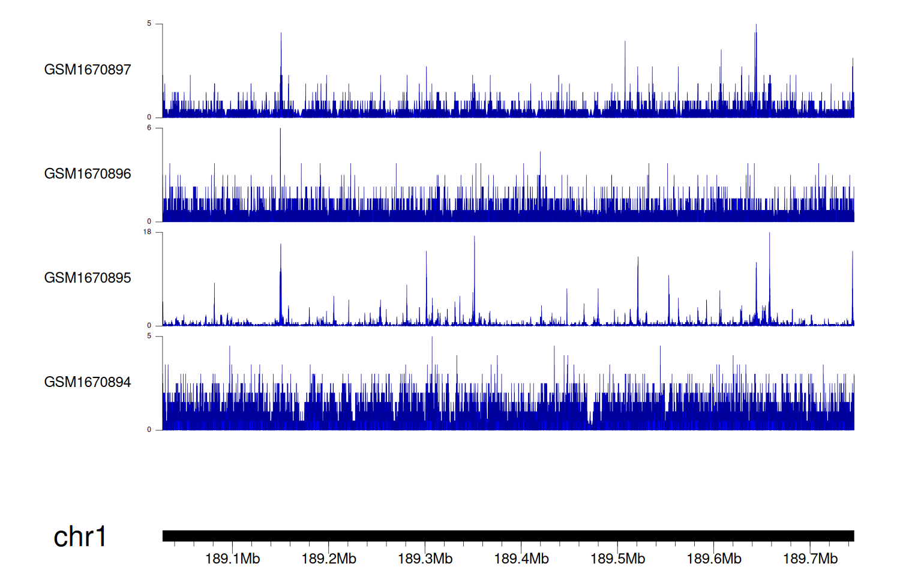Screen dimensions: 900x588
Task: Click the chr1 chromosome label
Action: click(80, 536)
